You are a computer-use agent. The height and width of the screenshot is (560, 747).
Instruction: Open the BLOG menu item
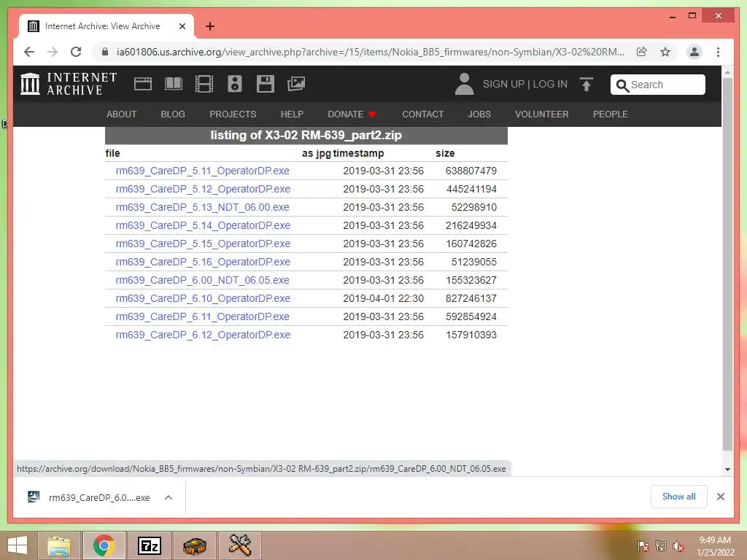pyautogui.click(x=173, y=114)
